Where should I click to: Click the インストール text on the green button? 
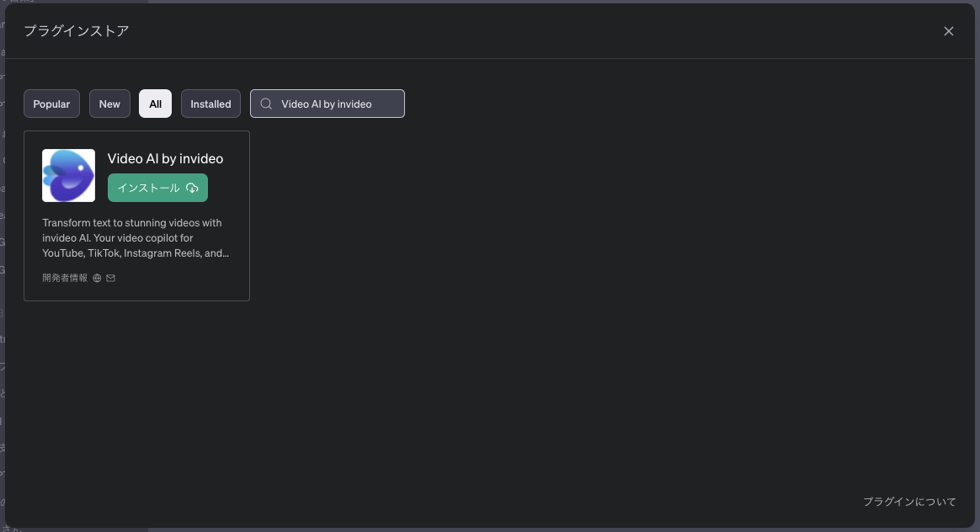click(148, 188)
